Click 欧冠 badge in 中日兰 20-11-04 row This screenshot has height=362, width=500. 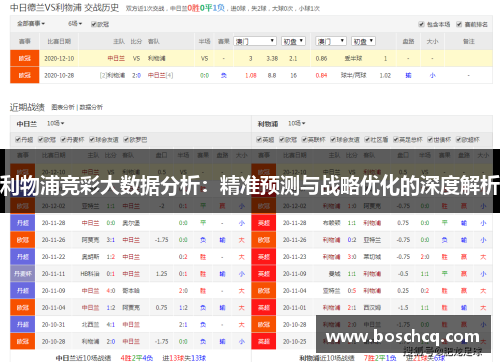click(23, 308)
